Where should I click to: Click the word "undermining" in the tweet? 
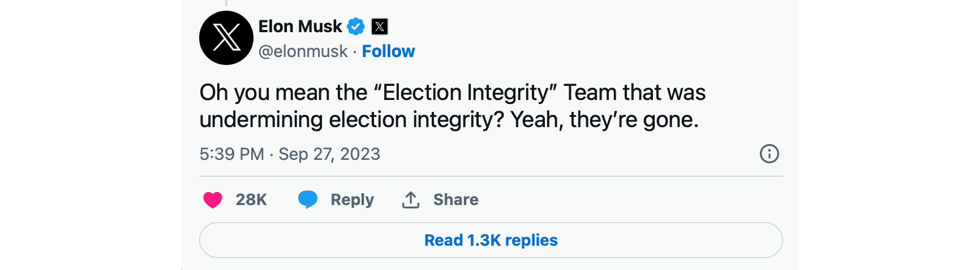[261, 120]
